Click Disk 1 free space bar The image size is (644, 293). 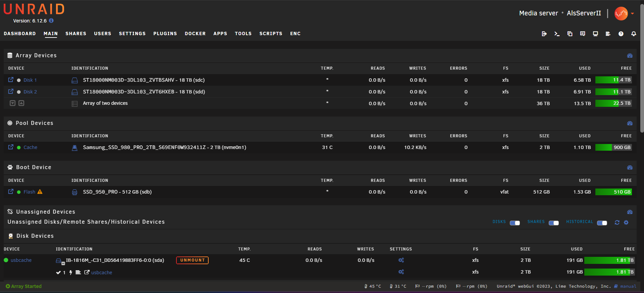(613, 80)
